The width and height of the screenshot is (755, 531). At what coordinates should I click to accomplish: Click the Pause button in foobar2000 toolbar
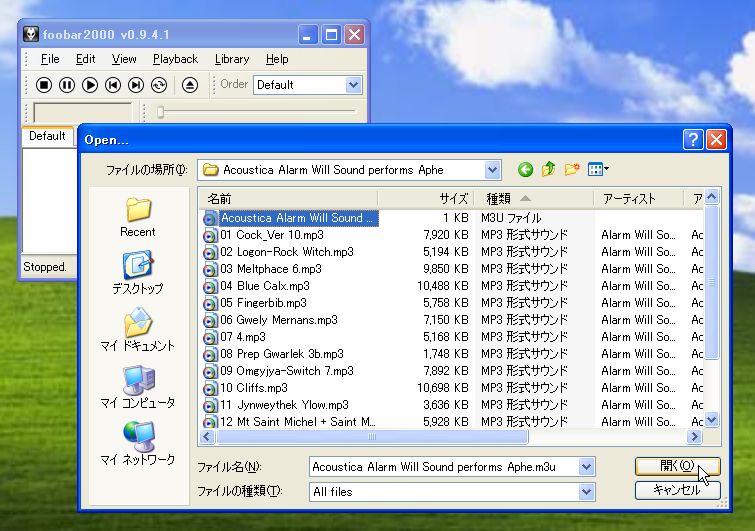[x=67, y=85]
